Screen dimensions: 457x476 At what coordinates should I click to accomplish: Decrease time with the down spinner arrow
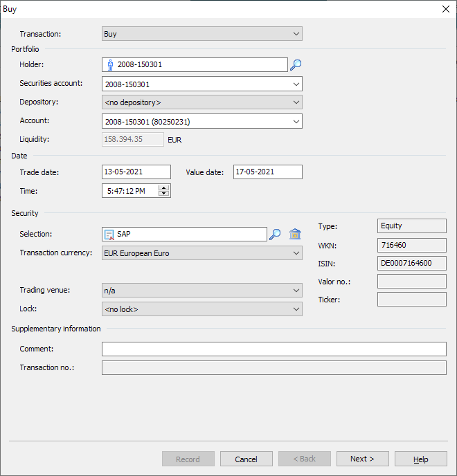[x=163, y=194]
